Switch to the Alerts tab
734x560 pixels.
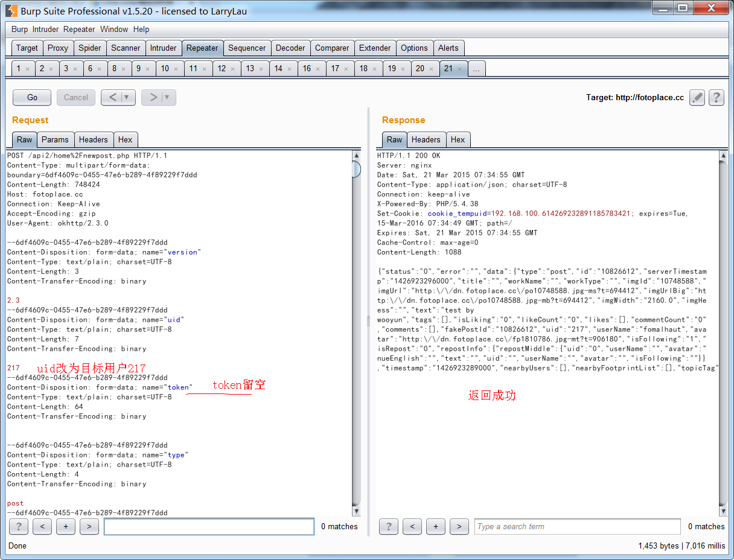(x=448, y=48)
